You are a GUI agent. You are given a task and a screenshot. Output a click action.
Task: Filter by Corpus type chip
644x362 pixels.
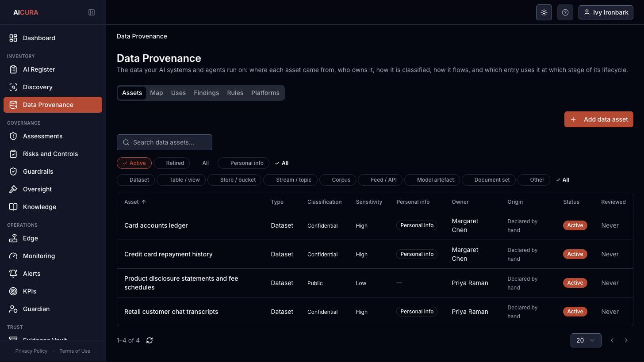pos(337,180)
